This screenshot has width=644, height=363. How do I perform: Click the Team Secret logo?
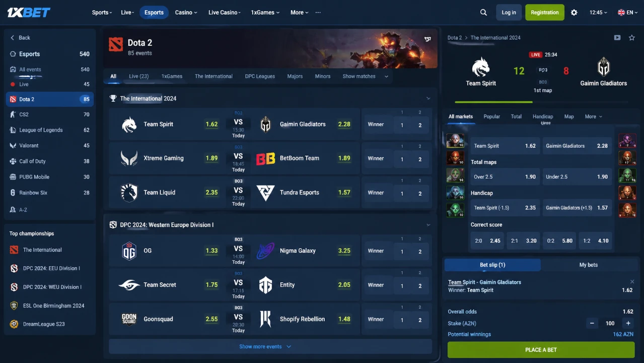click(129, 285)
